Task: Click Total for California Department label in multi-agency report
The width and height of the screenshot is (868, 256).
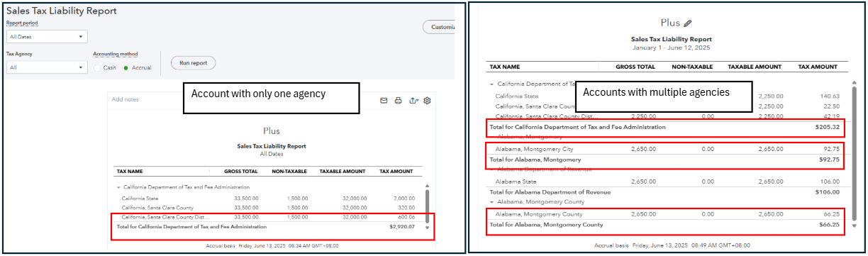Action: click(x=578, y=127)
